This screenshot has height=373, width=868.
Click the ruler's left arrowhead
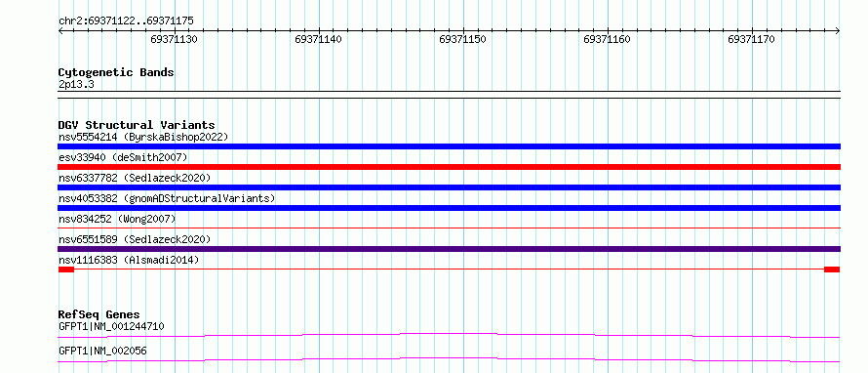[60, 31]
